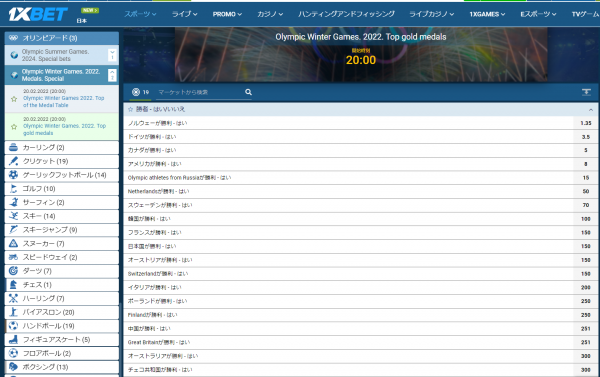Click the 1XBET logo

point(38,15)
